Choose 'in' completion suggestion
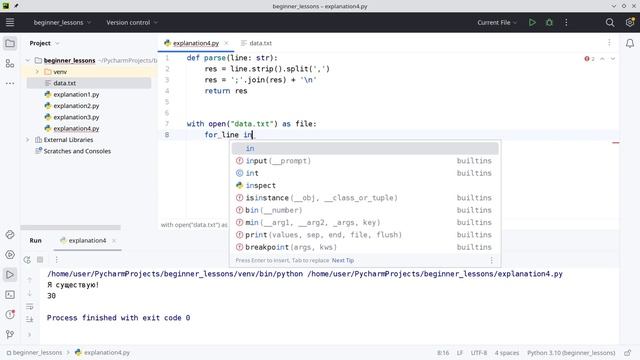640x360 pixels. 365,149
